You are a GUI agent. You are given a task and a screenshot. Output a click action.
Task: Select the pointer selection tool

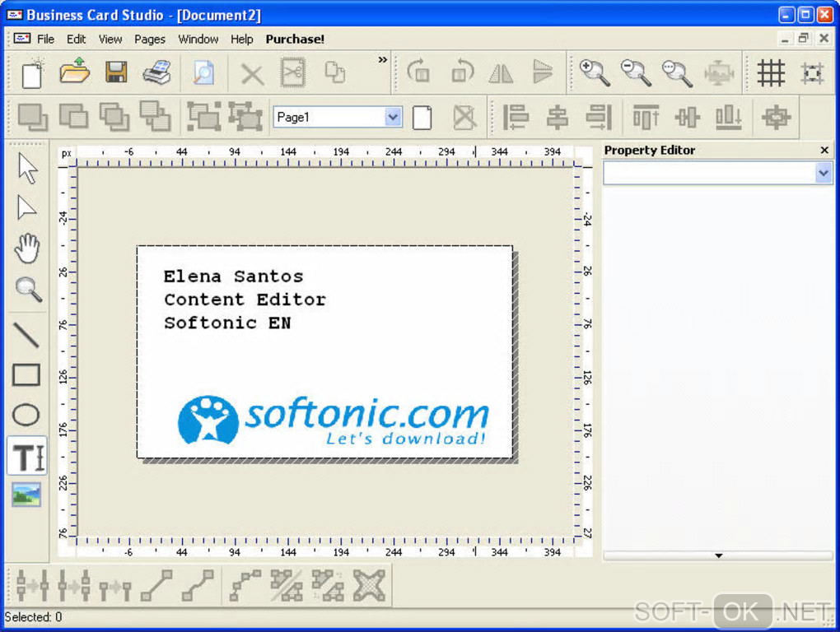point(27,169)
